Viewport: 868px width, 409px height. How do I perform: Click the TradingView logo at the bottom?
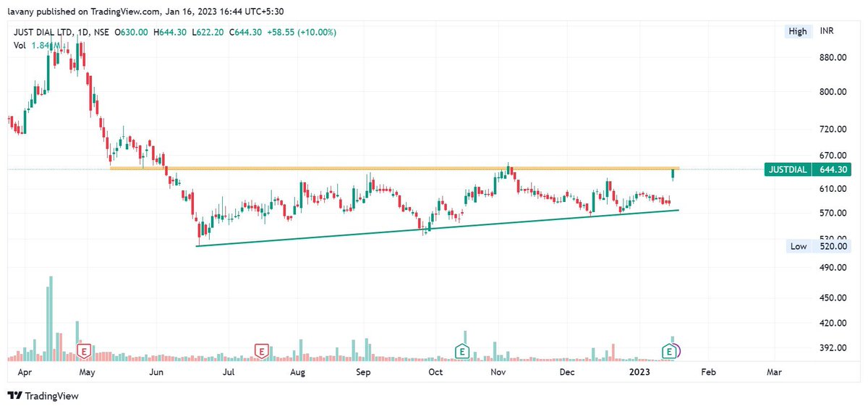[43, 396]
